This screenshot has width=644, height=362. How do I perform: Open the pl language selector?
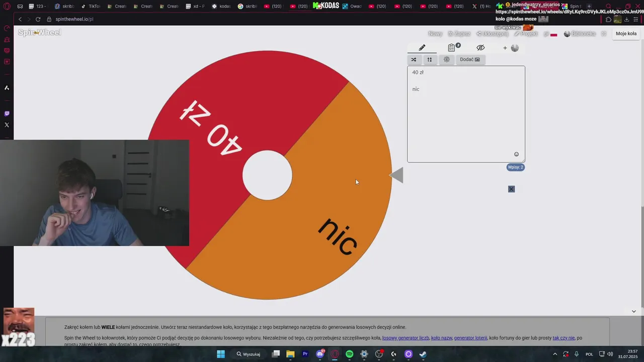(x=550, y=34)
